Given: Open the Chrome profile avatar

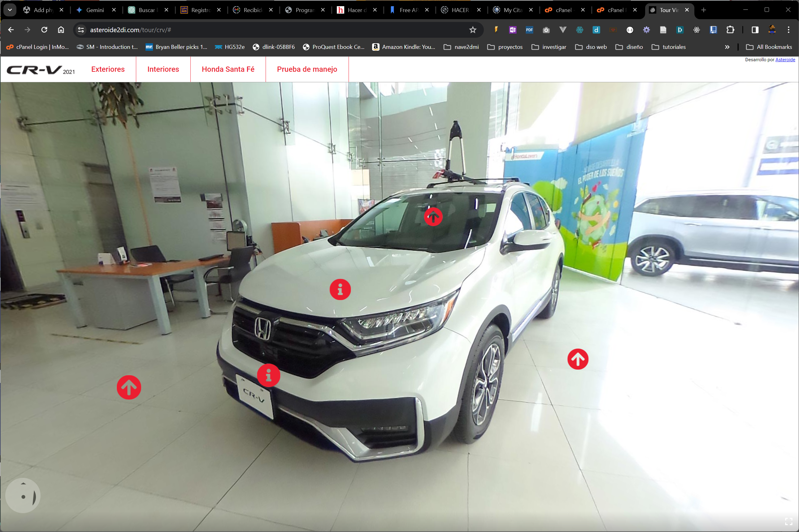Looking at the screenshot, I should tap(772, 30).
